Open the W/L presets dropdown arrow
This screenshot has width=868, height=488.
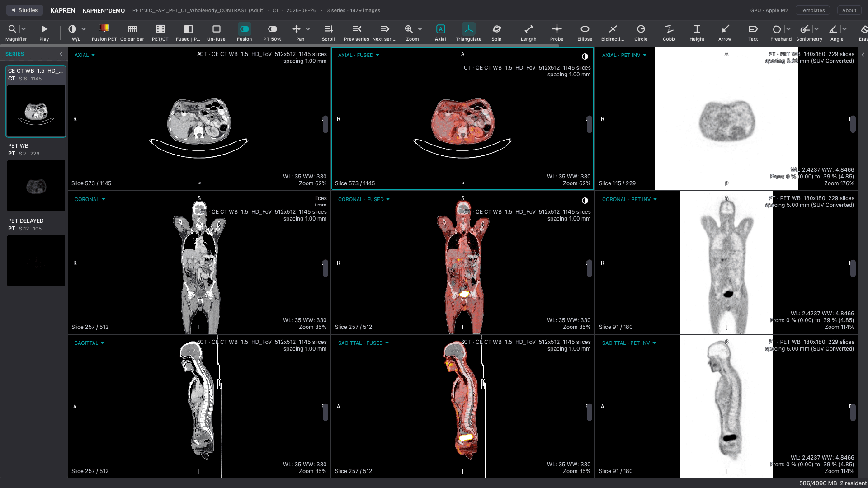84,29
